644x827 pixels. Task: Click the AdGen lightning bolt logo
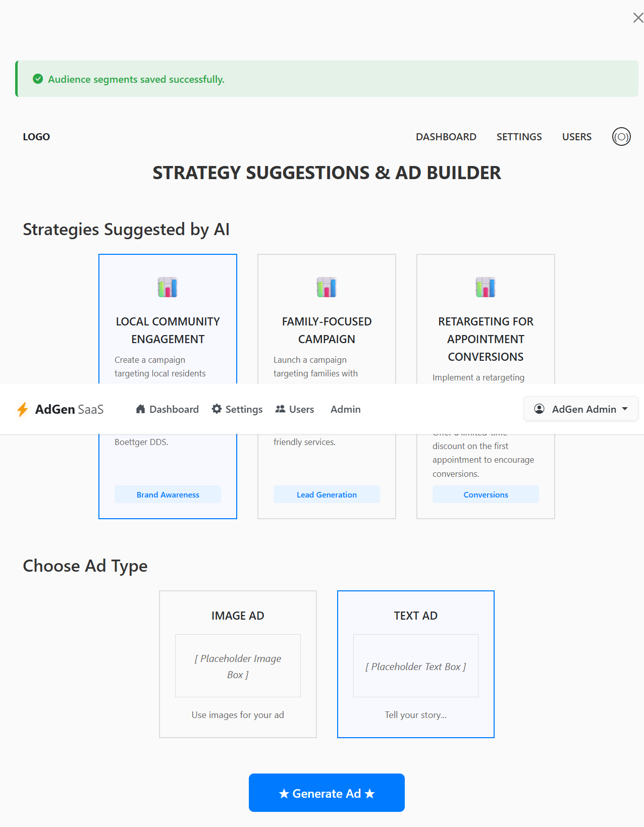(x=22, y=409)
